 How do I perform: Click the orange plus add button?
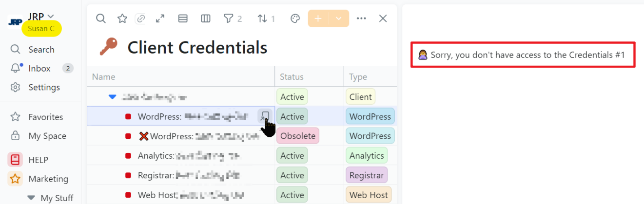pyautogui.click(x=318, y=19)
